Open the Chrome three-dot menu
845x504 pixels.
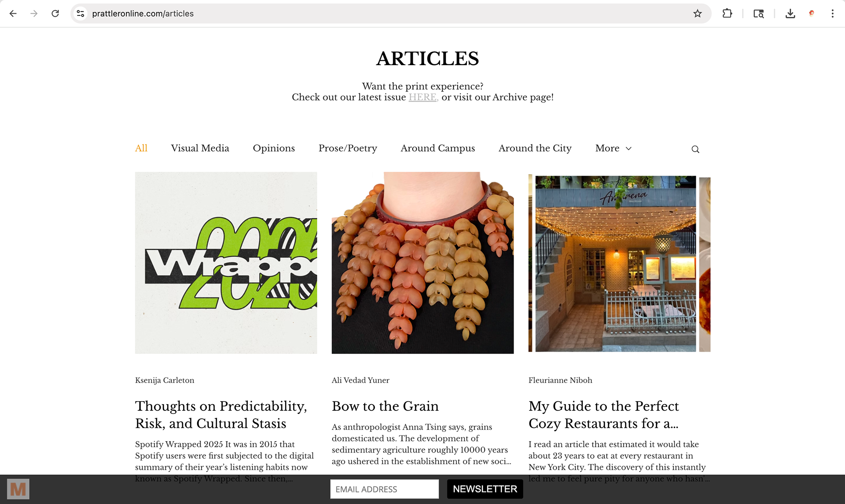[833, 14]
